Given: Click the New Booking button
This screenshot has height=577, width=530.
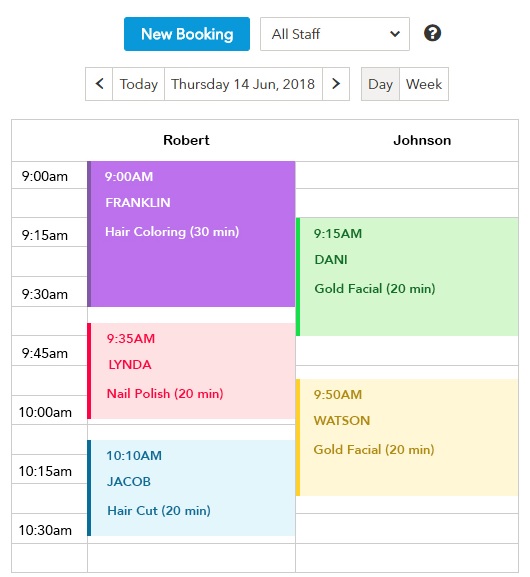Looking at the screenshot, I should pos(187,34).
